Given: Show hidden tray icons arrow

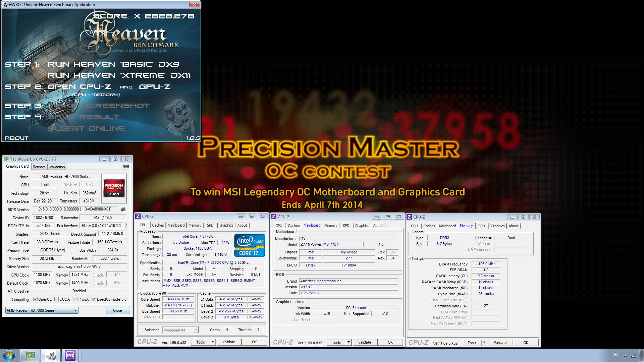Looking at the screenshot, I should (625, 355).
